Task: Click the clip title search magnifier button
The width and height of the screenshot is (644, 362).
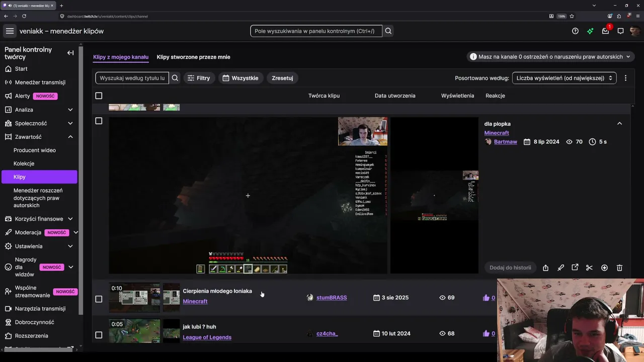Action: [x=175, y=78]
